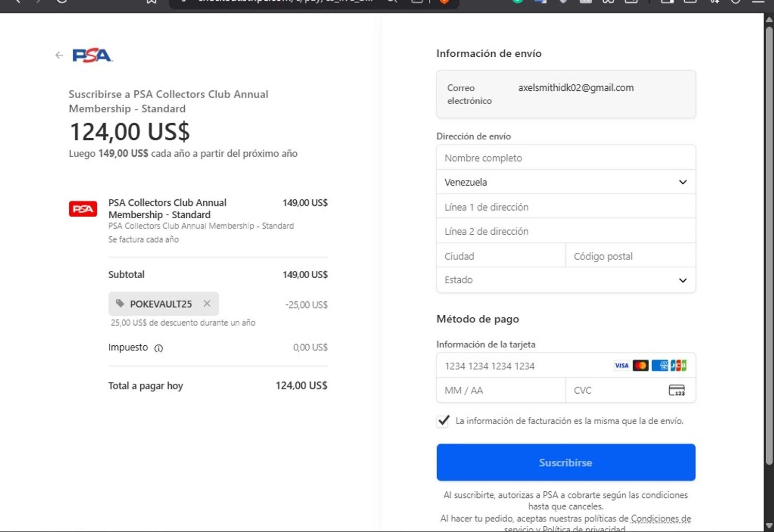The width and height of the screenshot is (774, 532).
Task: Click the Información de envío heading
Action: pos(489,53)
